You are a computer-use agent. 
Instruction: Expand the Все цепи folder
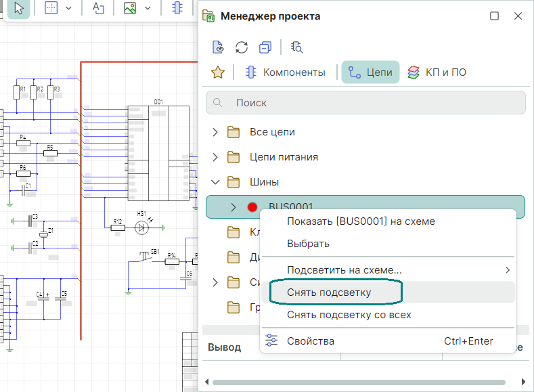coord(215,132)
